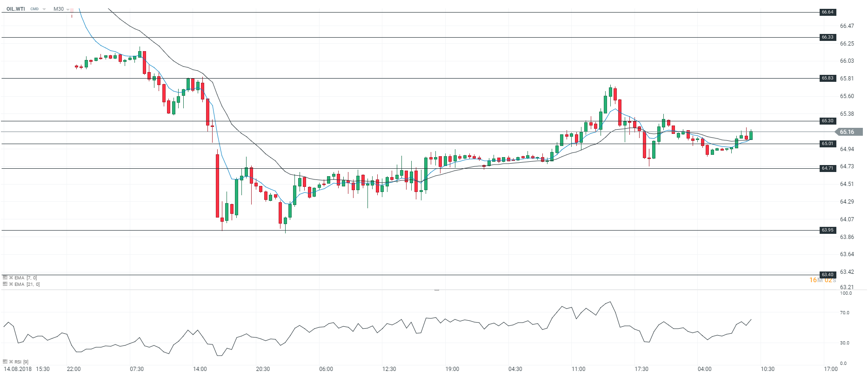Image resolution: width=868 pixels, height=377 pixels.
Task: Select the 66.64 horizontal level label
Action: pos(828,12)
